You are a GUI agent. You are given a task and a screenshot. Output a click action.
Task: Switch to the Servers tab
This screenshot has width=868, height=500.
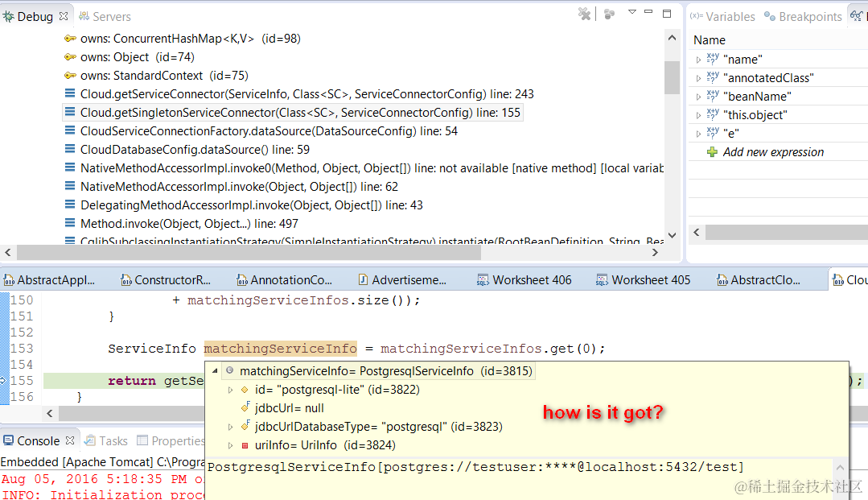click(105, 17)
